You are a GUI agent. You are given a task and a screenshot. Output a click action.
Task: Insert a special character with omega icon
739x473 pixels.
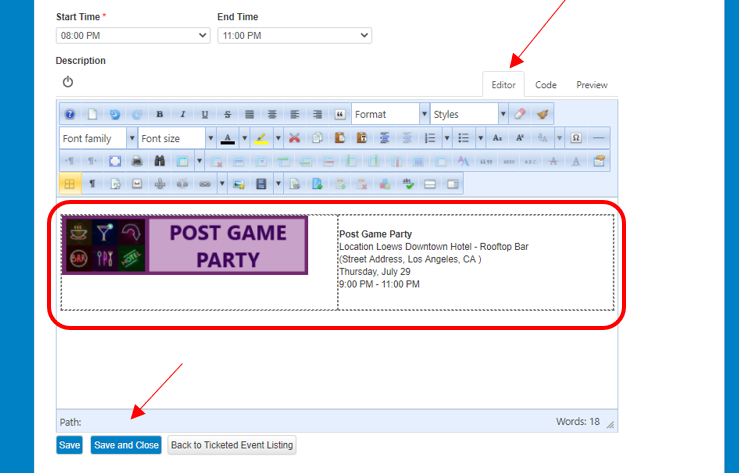576,138
